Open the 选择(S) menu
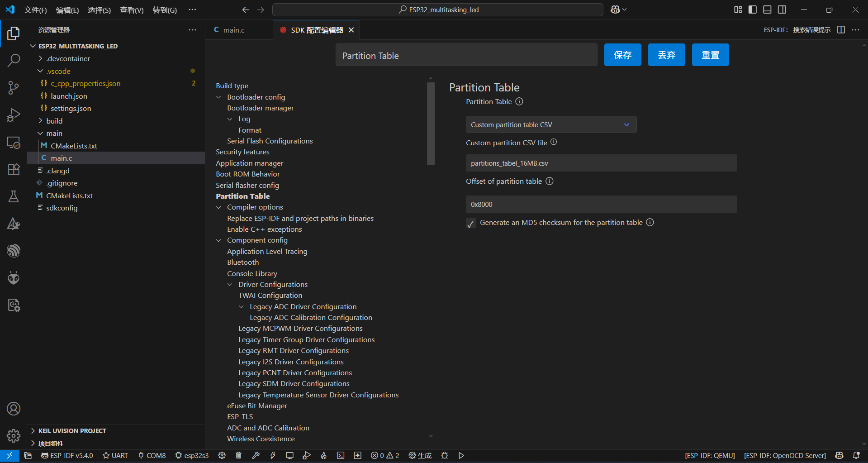 [x=99, y=10]
